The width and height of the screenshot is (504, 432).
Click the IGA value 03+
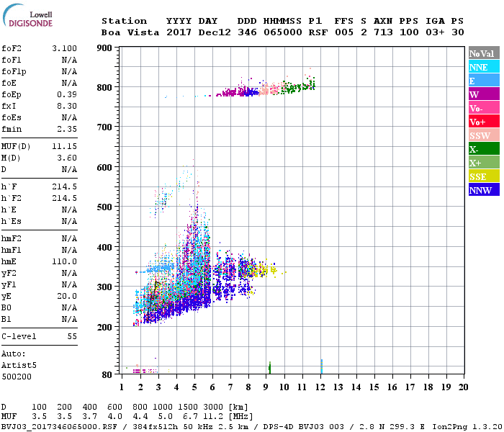(x=435, y=32)
